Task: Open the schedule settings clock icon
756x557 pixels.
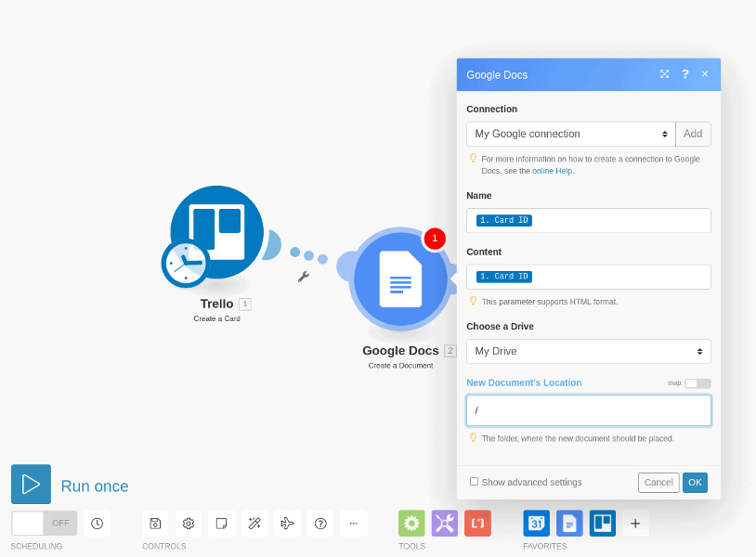Action: click(97, 524)
